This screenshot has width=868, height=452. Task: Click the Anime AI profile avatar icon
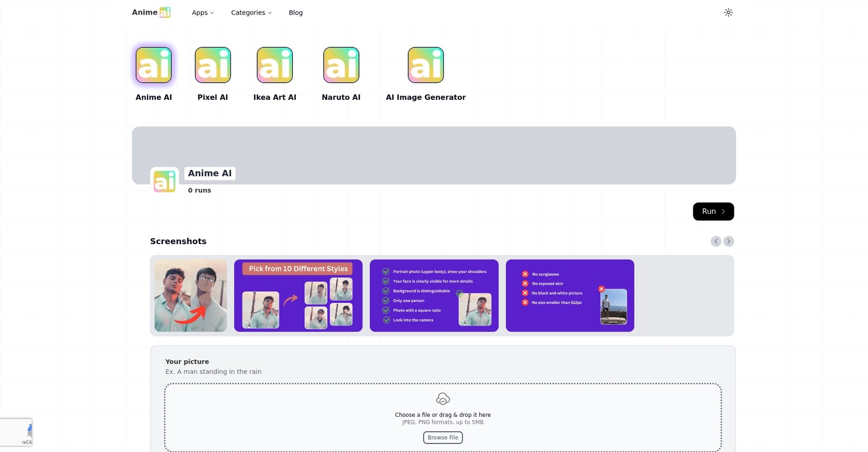pos(164,181)
